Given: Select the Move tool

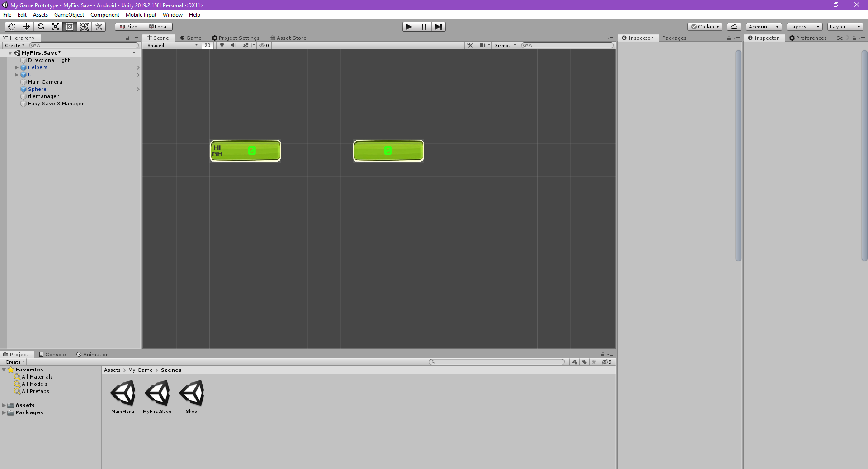Looking at the screenshot, I should click(26, 27).
